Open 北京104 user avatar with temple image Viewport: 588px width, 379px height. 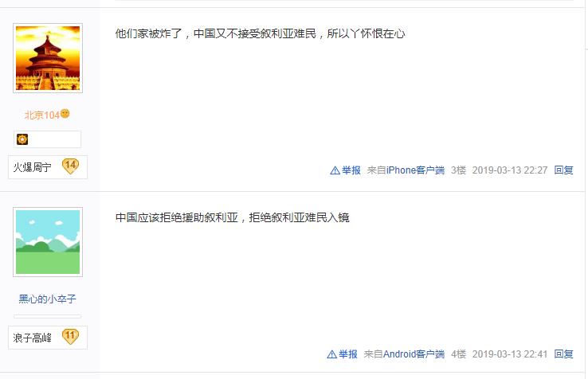pyautogui.click(x=48, y=58)
